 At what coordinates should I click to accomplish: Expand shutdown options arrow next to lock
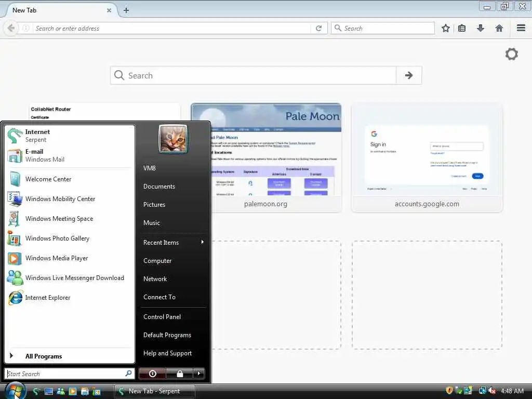[199, 374]
